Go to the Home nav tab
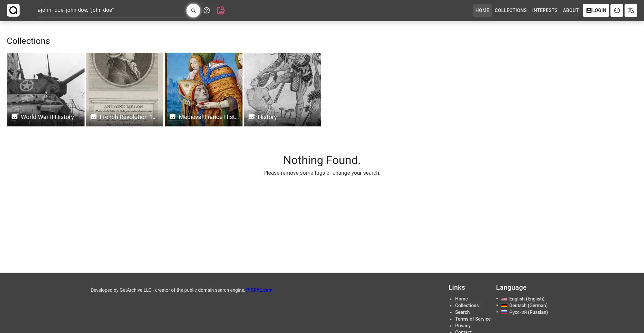644x333 pixels. 482,10
